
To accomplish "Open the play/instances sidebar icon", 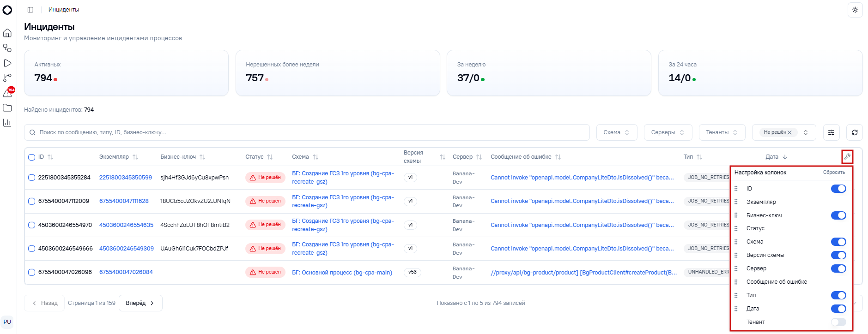I will [7, 63].
